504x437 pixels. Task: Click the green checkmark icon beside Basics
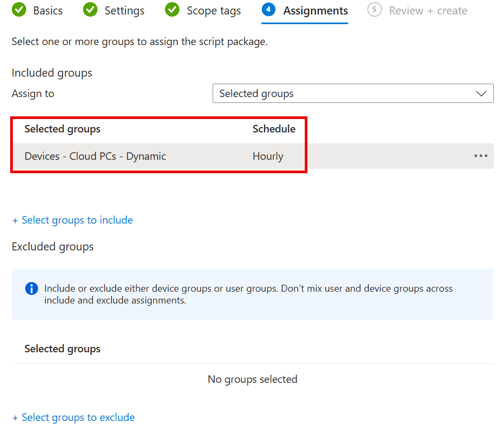[19, 10]
